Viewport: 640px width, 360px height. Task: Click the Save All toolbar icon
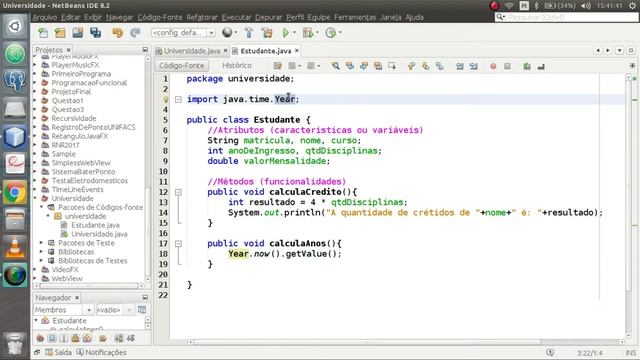(x=96, y=33)
